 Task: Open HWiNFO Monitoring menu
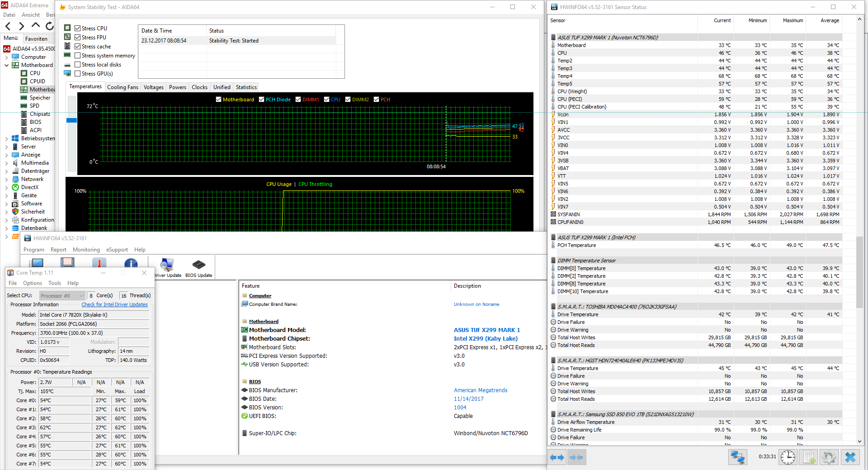86,250
